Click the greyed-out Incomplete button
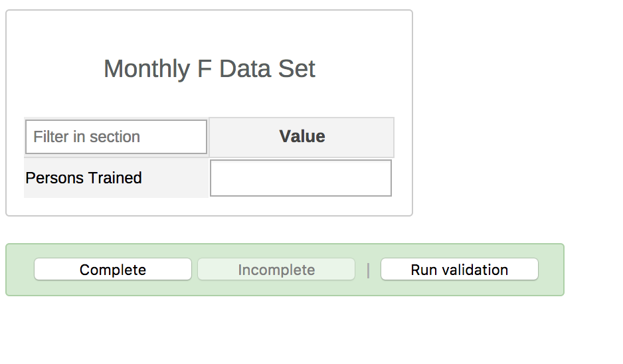623x364 pixels. (276, 270)
